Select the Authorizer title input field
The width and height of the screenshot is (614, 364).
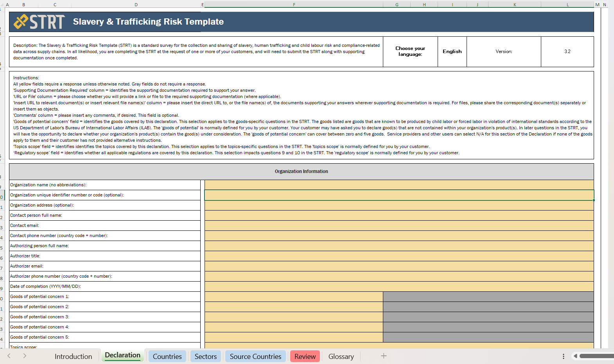click(x=399, y=256)
